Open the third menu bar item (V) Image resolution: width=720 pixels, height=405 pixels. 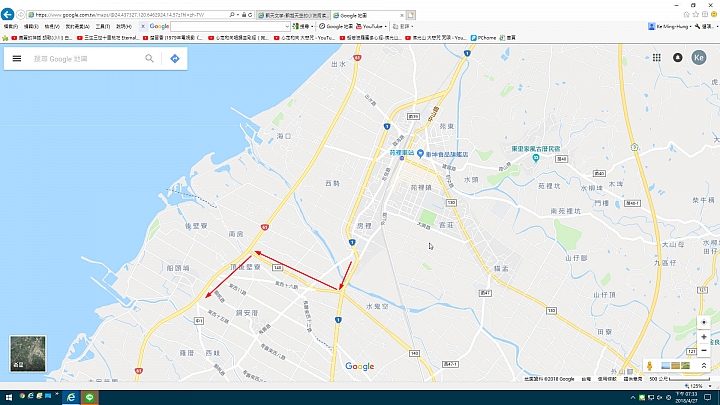52,27
